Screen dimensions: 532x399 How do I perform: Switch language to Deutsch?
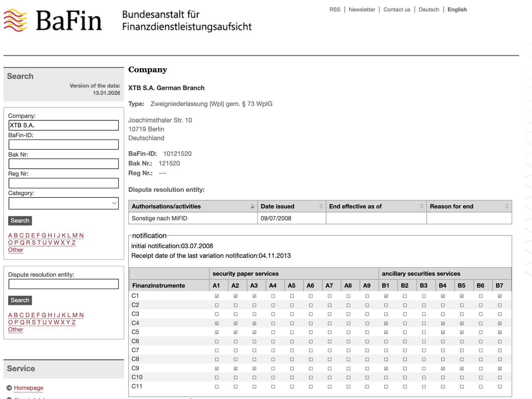[x=429, y=9]
